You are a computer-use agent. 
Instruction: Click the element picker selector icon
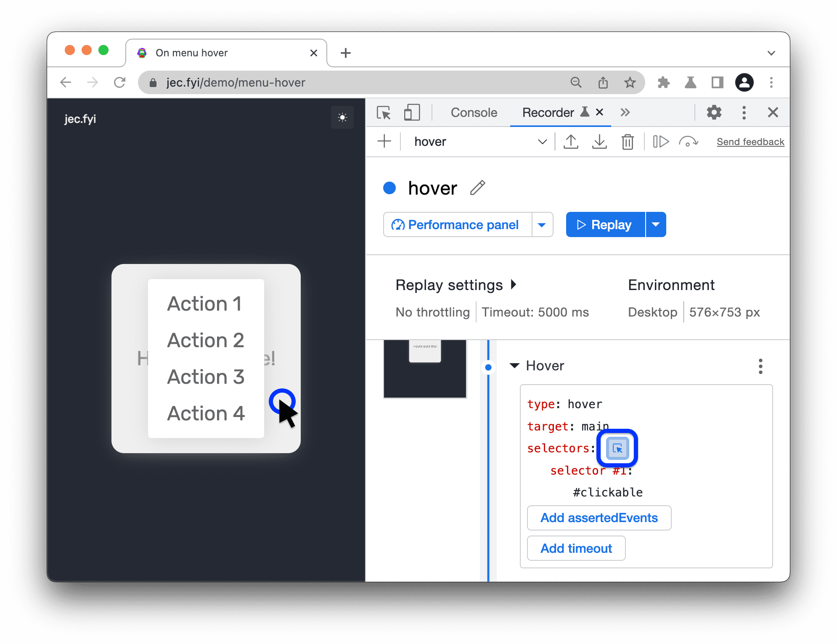click(617, 447)
